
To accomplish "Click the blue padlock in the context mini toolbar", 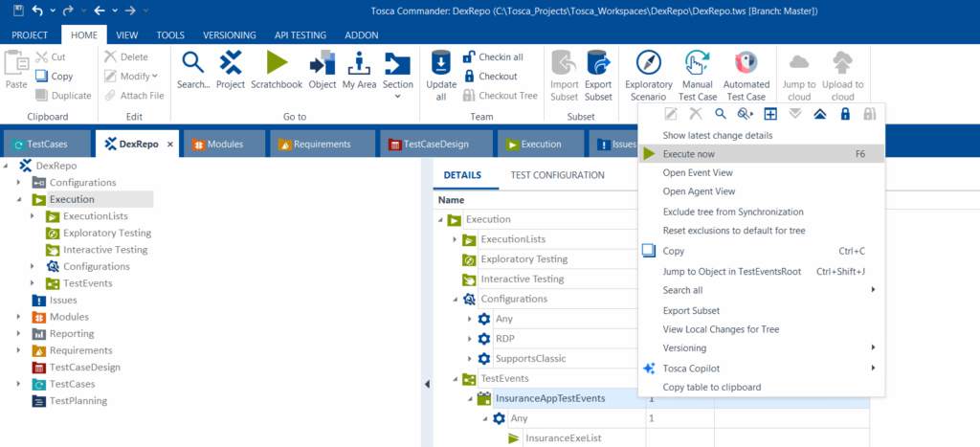I will pos(845,114).
